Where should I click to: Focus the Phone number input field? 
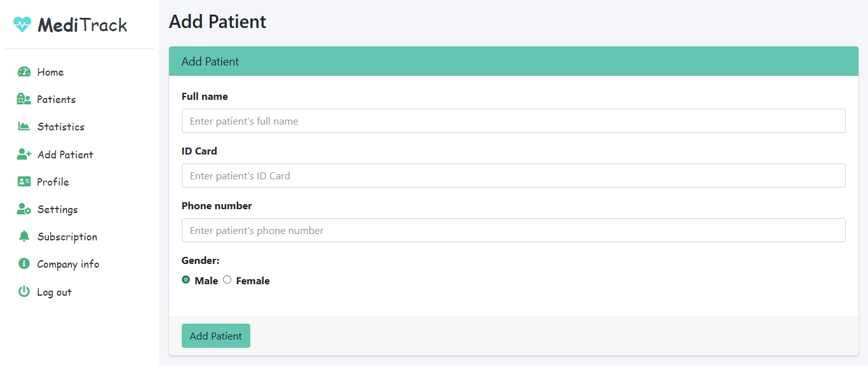[x=513, y=230]
